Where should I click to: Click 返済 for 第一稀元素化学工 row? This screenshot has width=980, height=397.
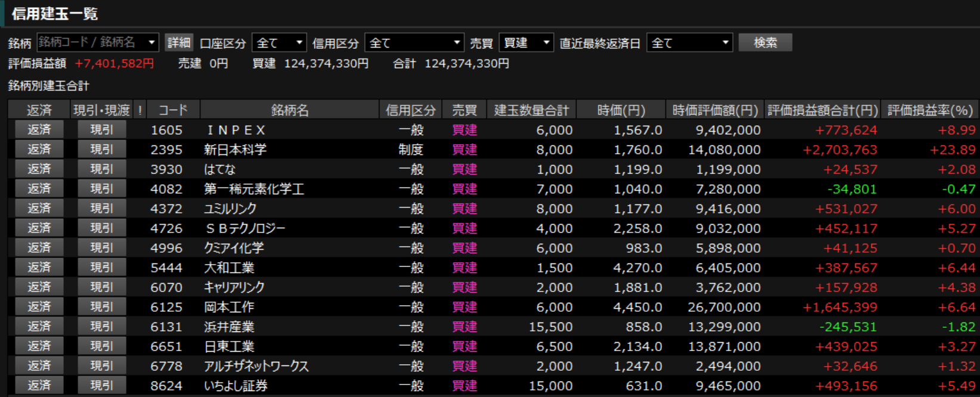click(x=39, y=189)
